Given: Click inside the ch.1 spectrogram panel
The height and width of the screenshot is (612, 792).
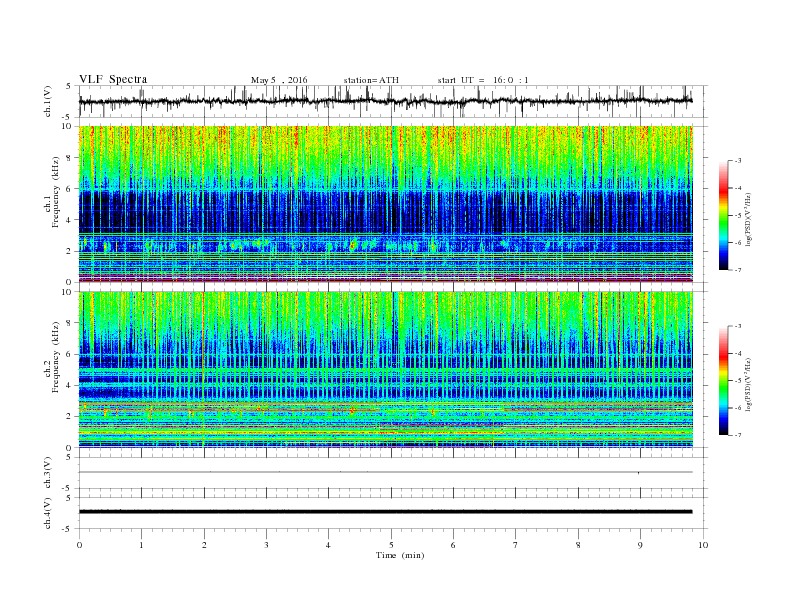Looking at the screenshot, I should click(386, 204).
